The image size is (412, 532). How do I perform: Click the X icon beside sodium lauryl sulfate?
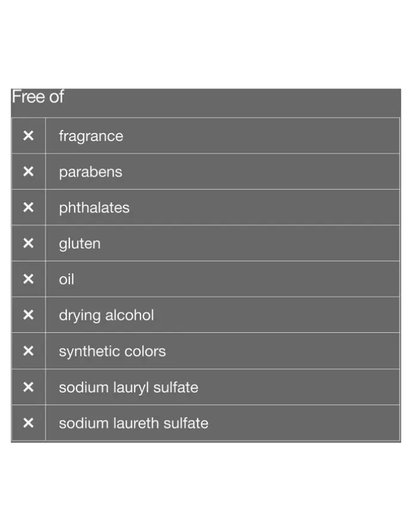pos(29,387)
